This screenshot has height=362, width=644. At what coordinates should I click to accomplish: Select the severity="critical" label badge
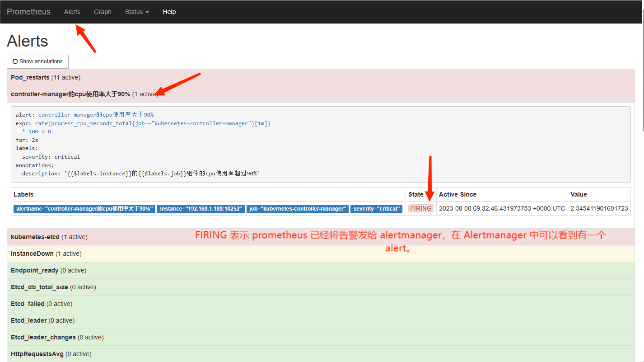coord(377,209)
